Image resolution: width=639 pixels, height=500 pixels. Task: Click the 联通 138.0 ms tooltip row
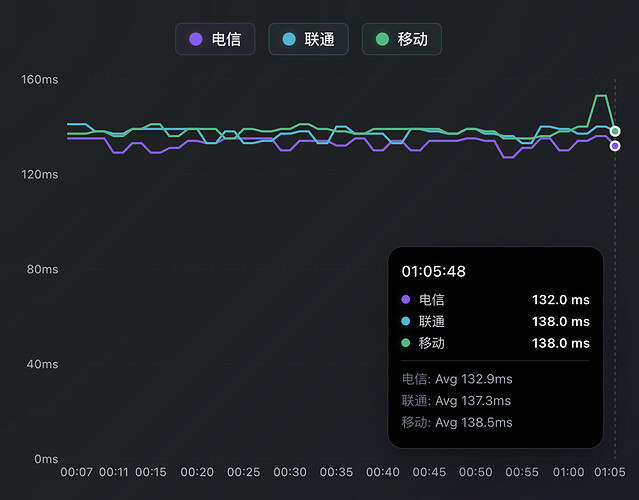point(496,321)
